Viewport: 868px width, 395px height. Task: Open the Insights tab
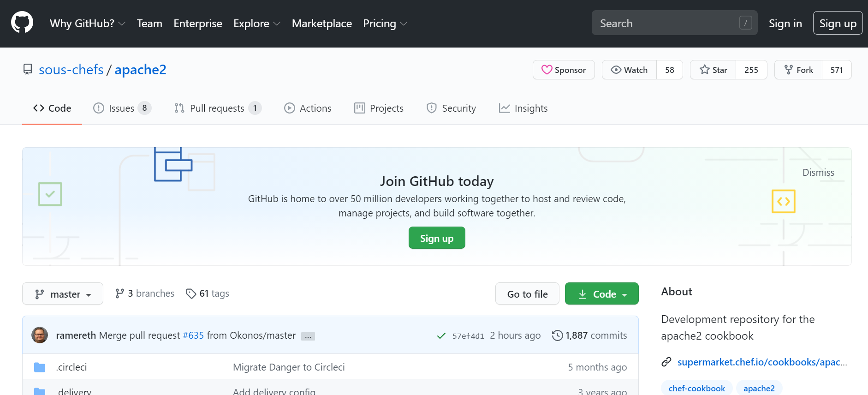click(x=523, y=108)
